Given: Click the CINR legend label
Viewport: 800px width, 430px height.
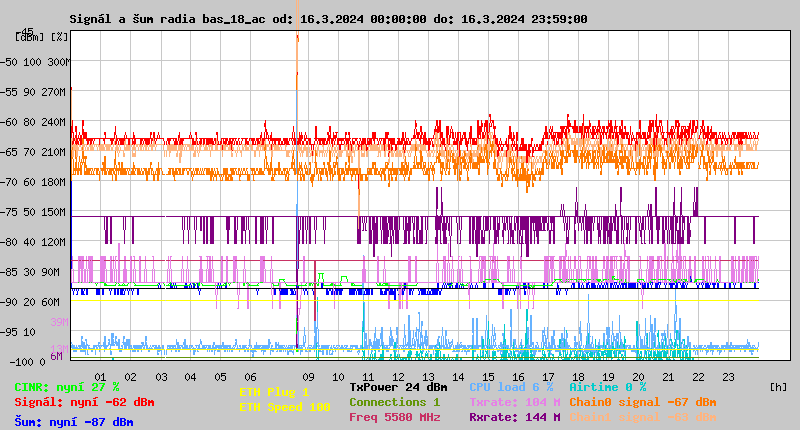Looking at the screenshot, I should tap(67, 387).
